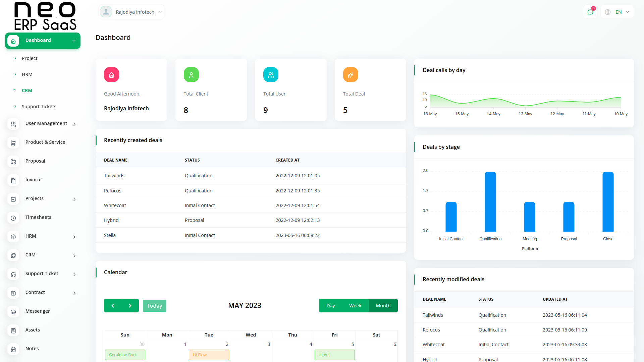Switch calendar to Week view
Image resolution: width=644 pixels, height=362 pixels.
355,306
